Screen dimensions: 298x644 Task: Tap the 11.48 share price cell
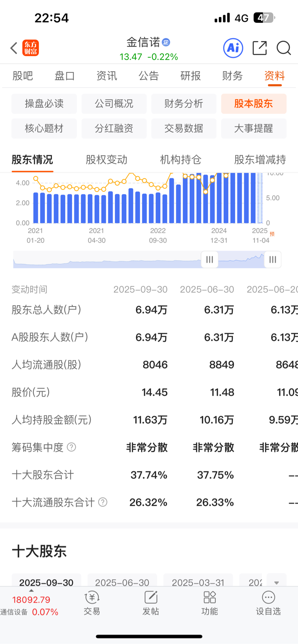222,392
